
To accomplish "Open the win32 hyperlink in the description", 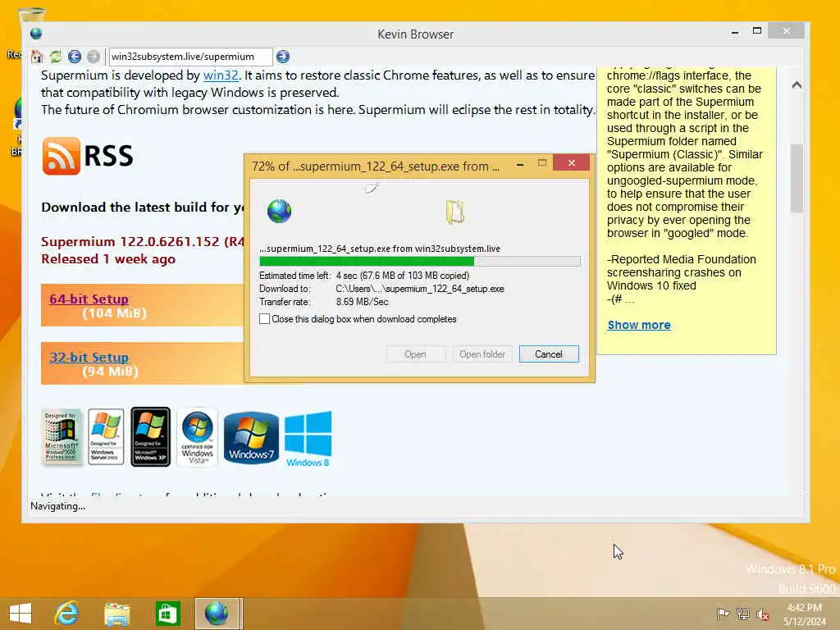I will [221, 75].
